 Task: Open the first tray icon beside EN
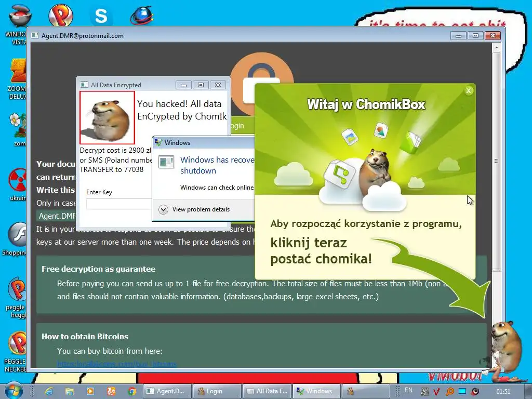[424, 392]
